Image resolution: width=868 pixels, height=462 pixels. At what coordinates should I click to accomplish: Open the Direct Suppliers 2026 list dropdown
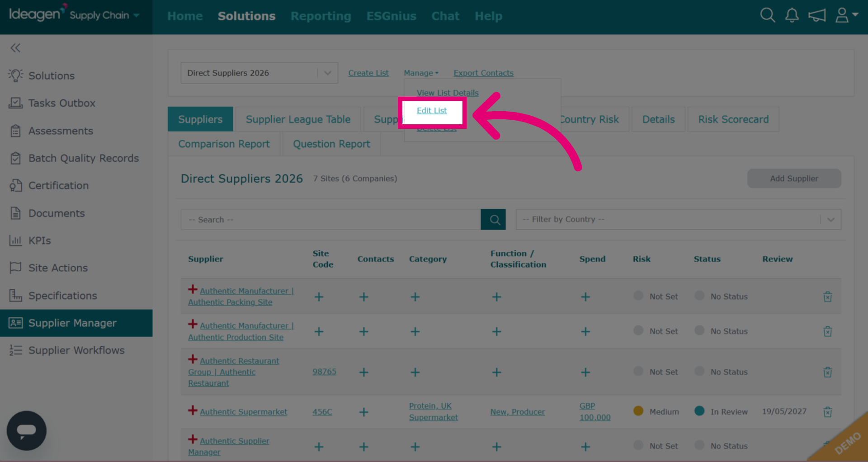[x=259, y=73]
